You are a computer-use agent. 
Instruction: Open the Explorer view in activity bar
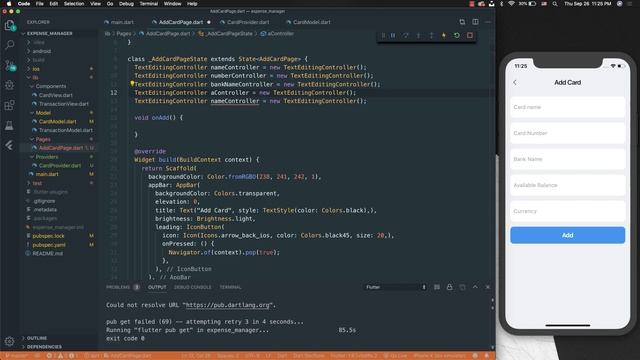(x=9, y=25)
